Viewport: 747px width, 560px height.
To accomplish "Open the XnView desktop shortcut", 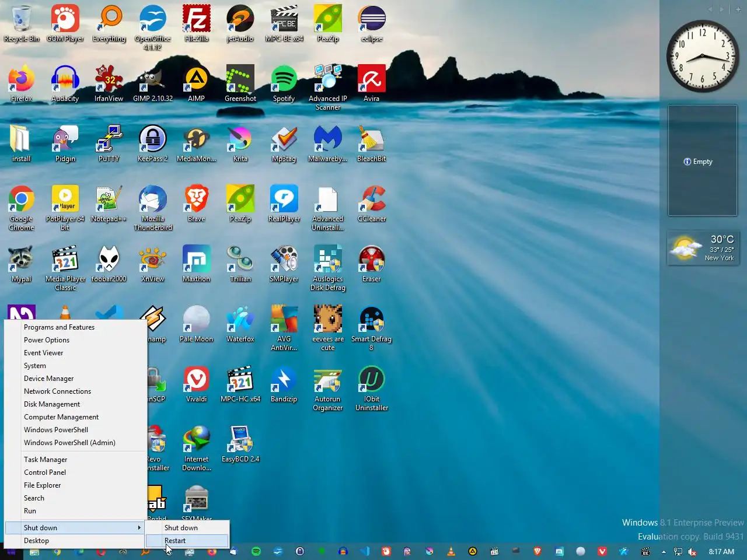I will click(153, 264).
